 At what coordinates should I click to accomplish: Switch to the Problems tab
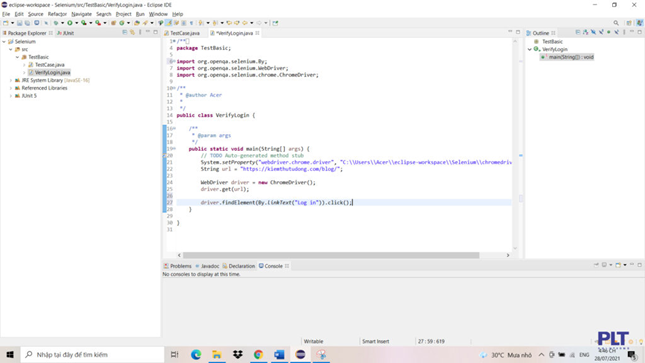pyautogui.click(x=178, y=266)
